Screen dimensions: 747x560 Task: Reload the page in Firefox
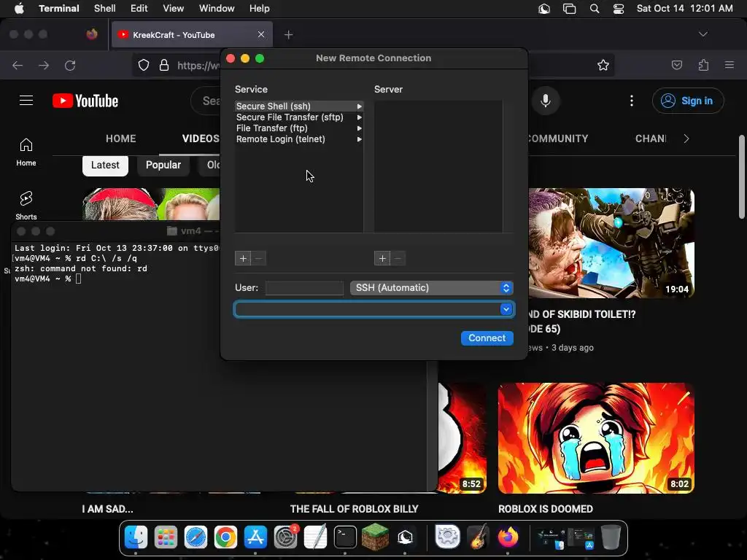pos(70,66)
